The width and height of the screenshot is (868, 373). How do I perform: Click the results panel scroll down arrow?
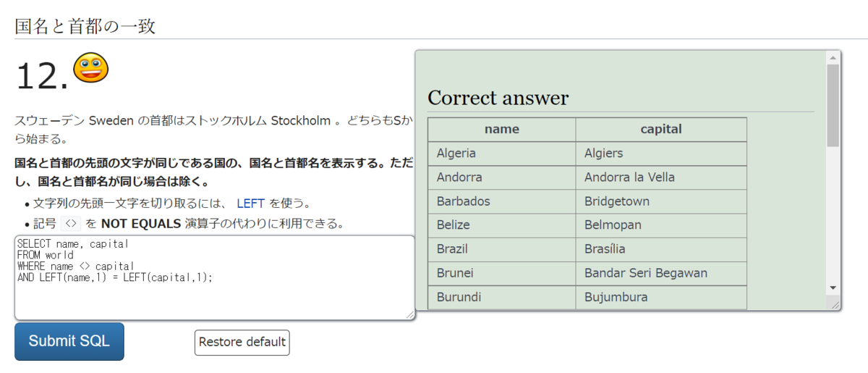[833, 288]
